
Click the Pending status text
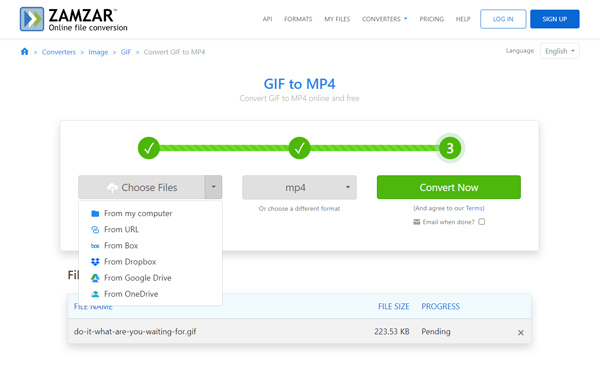click(x=436, y=332)
